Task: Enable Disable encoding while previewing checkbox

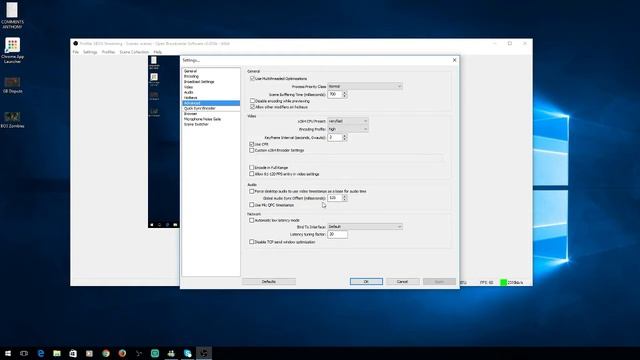Action: coord(252,101)
